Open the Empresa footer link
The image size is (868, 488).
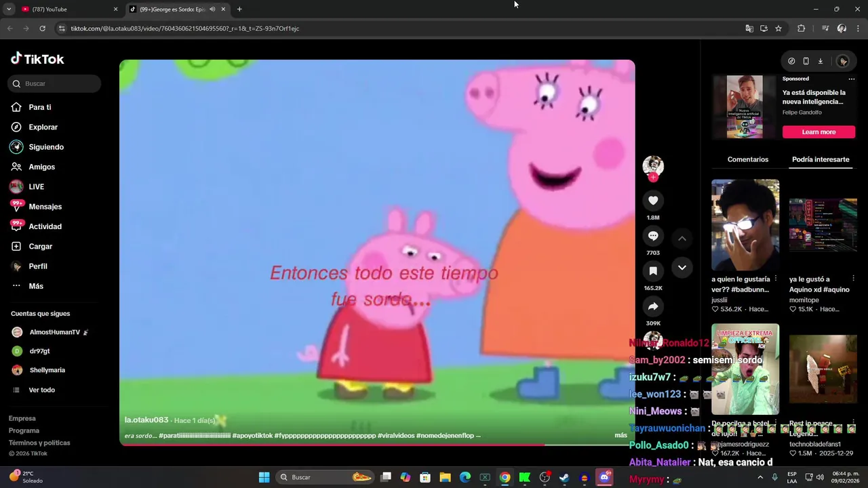click(22, 418)
